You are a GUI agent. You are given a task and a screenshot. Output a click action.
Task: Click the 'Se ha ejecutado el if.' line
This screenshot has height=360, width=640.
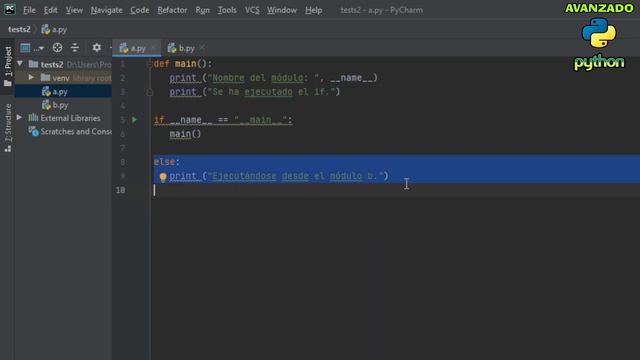click(255, 92)
